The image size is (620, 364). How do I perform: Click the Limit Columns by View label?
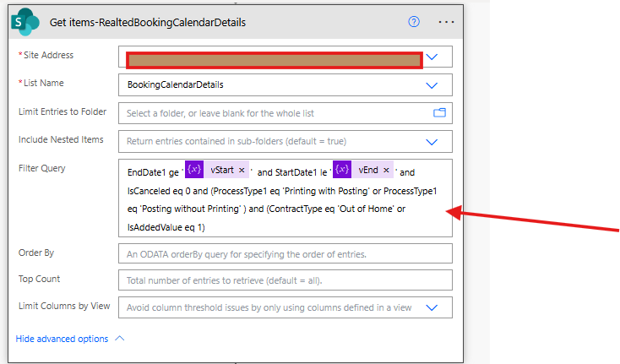click(64, 306)
